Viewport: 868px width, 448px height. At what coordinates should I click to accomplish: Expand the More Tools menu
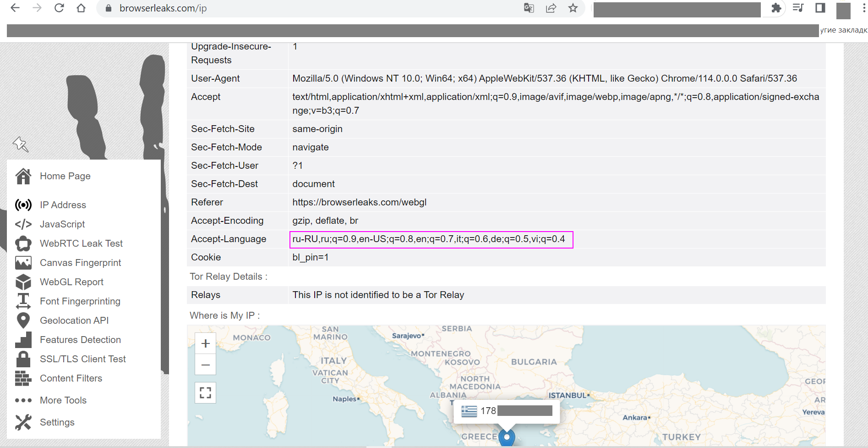tap(63, 400)
